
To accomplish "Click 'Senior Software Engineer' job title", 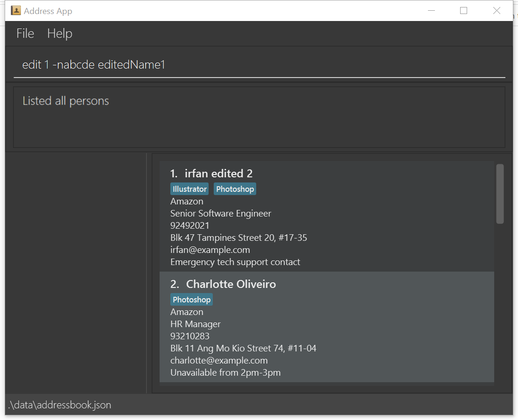I will click(x=221, y=213).
